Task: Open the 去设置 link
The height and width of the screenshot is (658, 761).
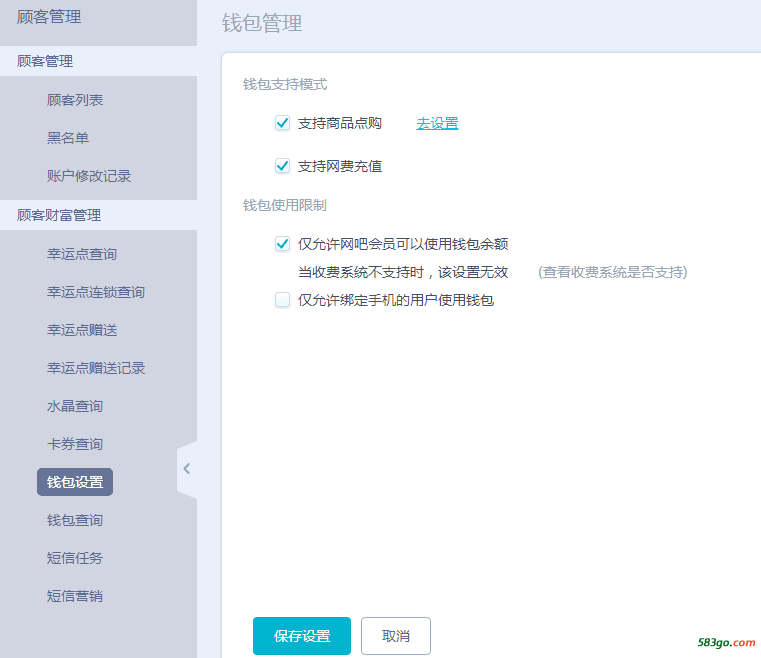Action: click(x=437, y=123)
